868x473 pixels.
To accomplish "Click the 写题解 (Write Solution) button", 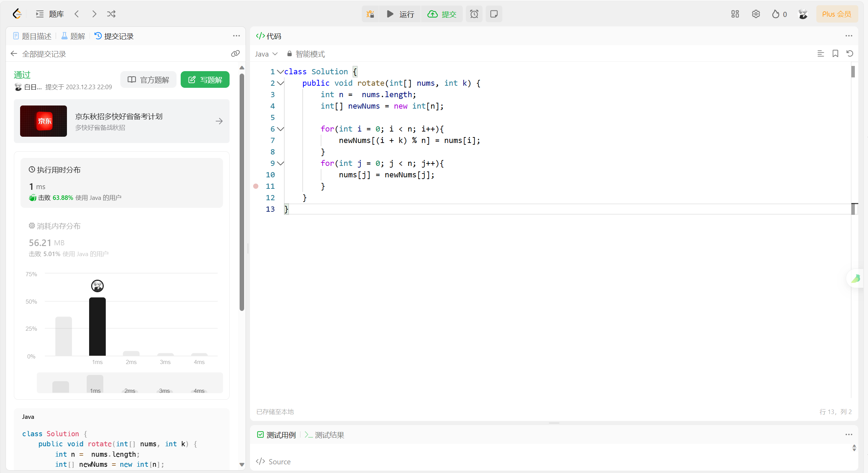I will click(x=205, y=81).
